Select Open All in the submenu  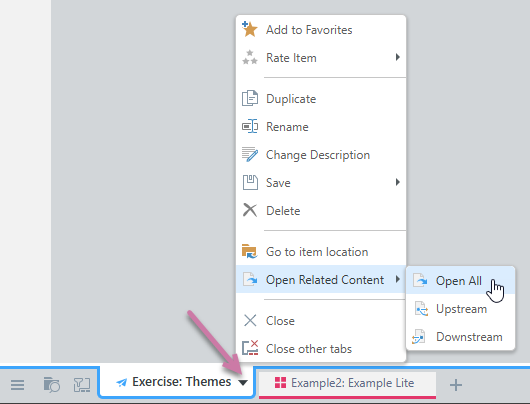[x=460, y=280]
